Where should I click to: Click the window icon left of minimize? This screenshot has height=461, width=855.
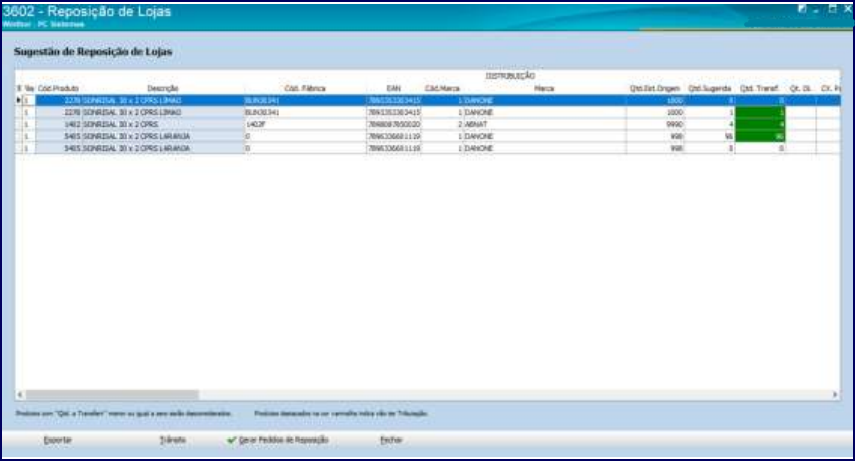(802, 9)
